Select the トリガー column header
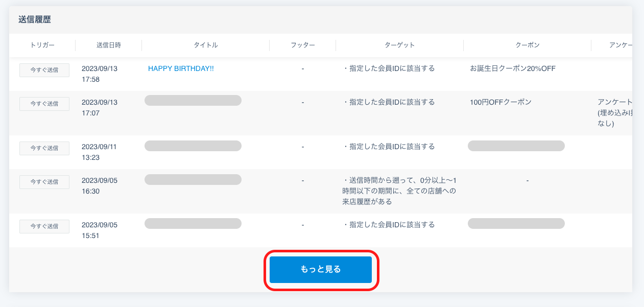This screenshot has width=644, height=307. coord(42,45)
